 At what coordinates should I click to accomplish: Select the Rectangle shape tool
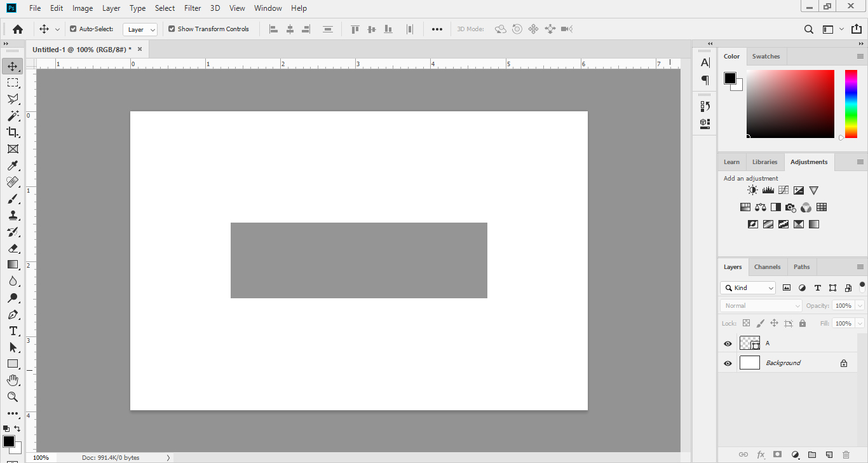[12, 364]
